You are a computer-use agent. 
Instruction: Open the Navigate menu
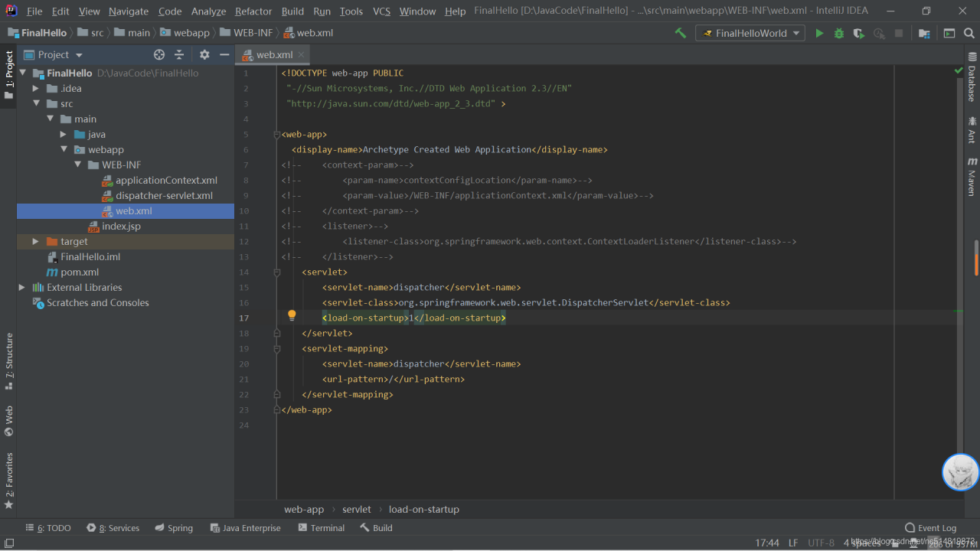tap(129, 11)
